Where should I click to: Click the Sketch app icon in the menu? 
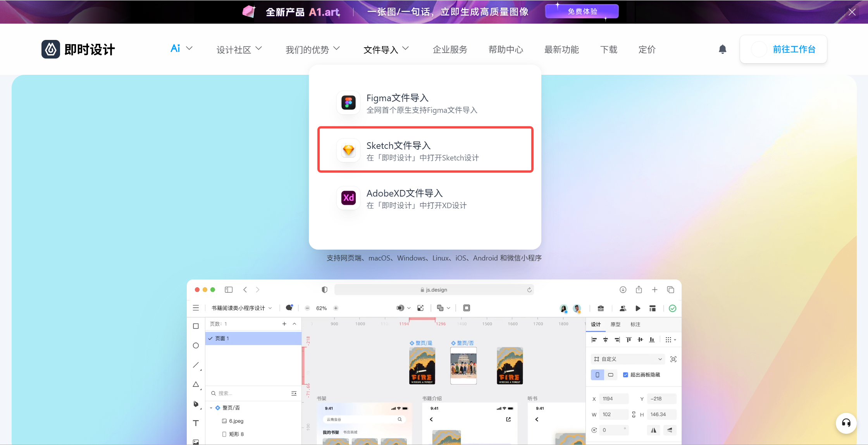coord(348,150)
